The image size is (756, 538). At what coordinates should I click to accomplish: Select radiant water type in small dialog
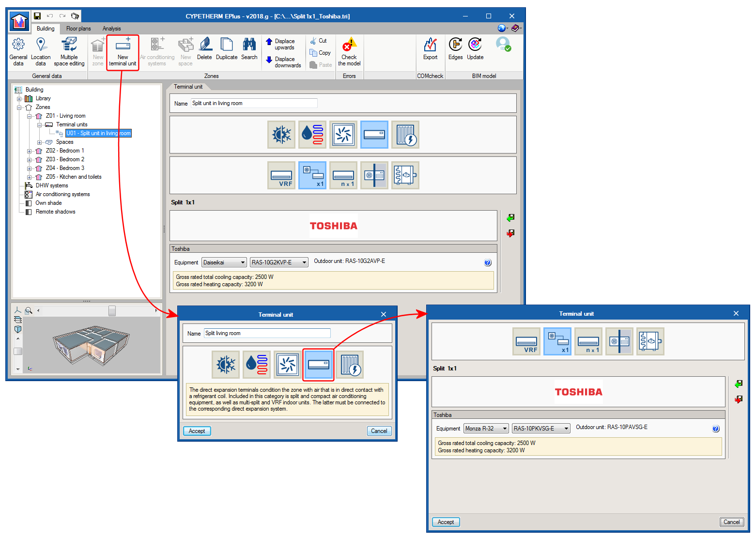257,365
